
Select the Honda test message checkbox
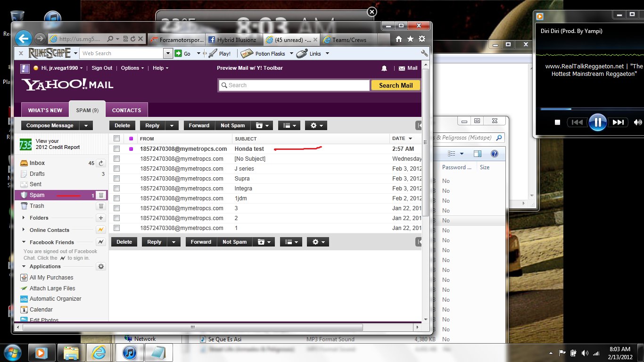coord(117,149)
